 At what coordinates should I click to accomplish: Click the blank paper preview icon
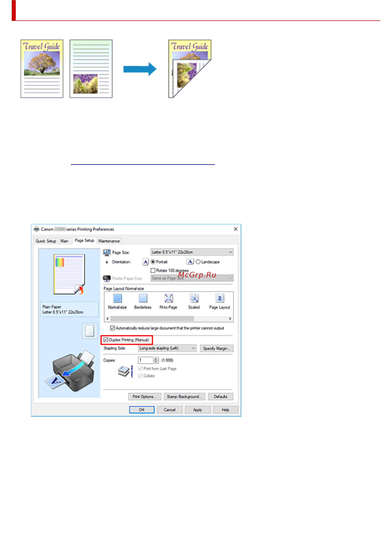(90, 331)
